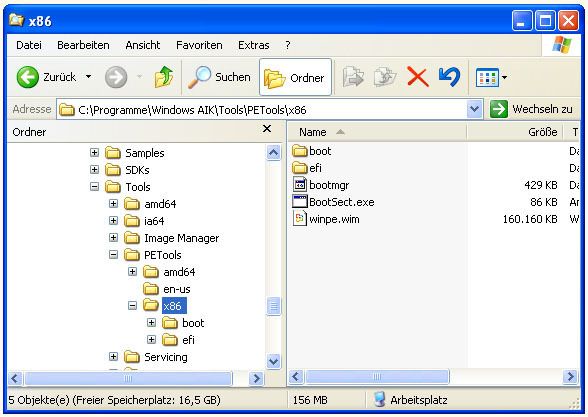Sort by the Name column header

click(x=377, y=132)
